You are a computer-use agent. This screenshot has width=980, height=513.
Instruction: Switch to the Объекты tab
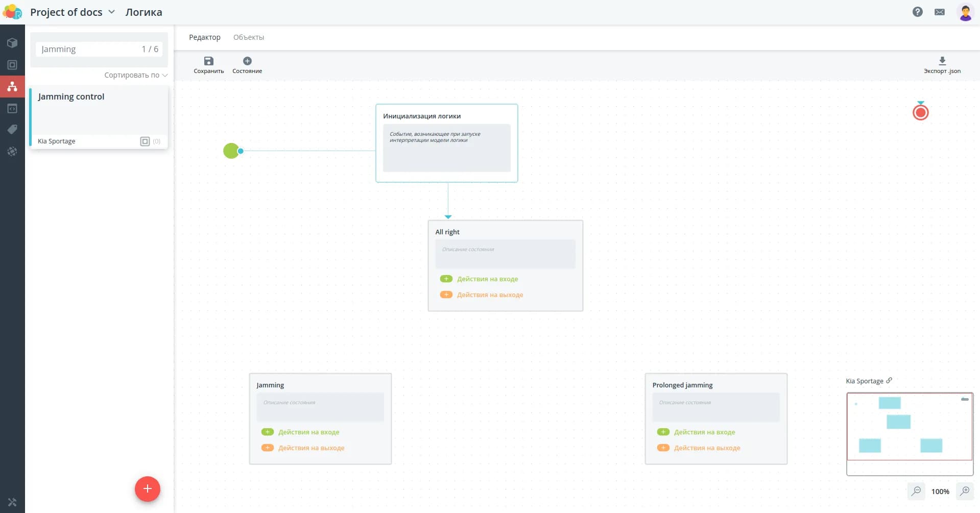[248, 37]
